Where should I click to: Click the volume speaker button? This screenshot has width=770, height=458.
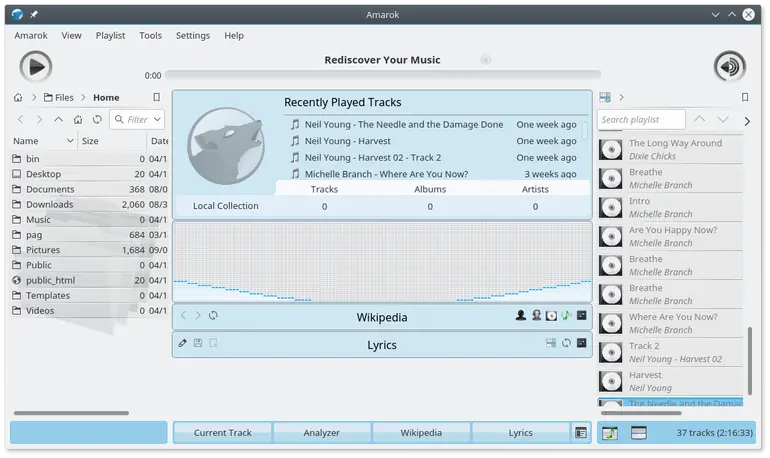(730, 66)
